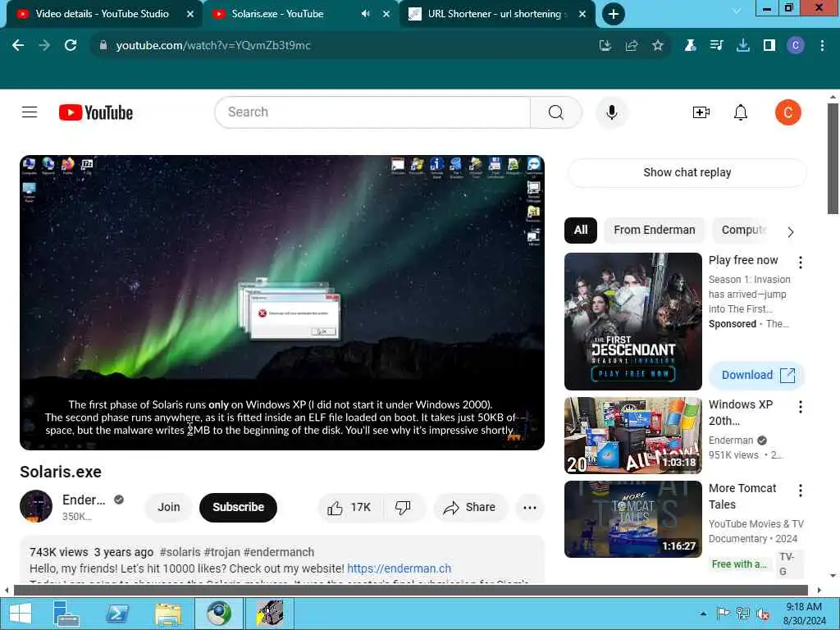Image resolution: width=840 pixels, height=630 pixels.
Task: Open a new browser tab
Action: click(614, 14)
